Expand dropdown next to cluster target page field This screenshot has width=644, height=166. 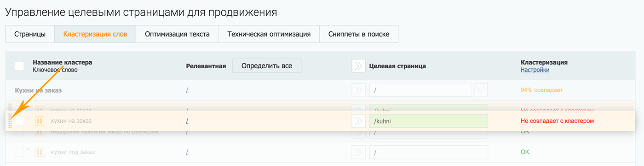coord(481,90)
